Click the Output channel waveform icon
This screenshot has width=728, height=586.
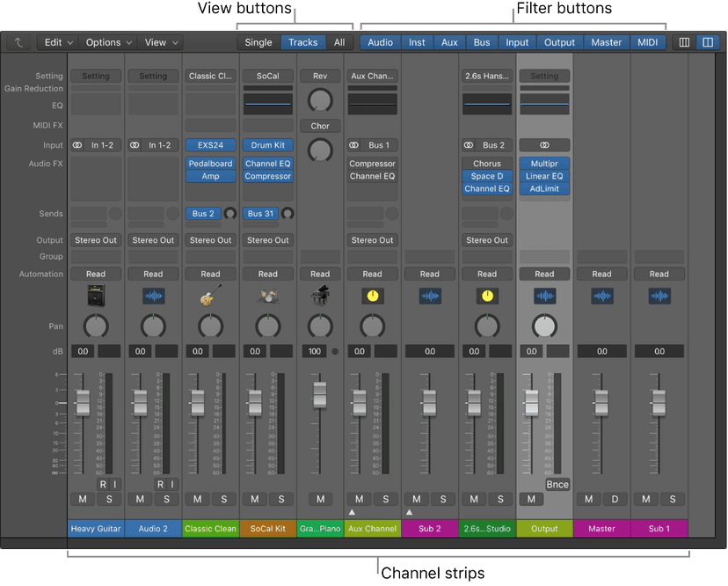coord(544,296)
